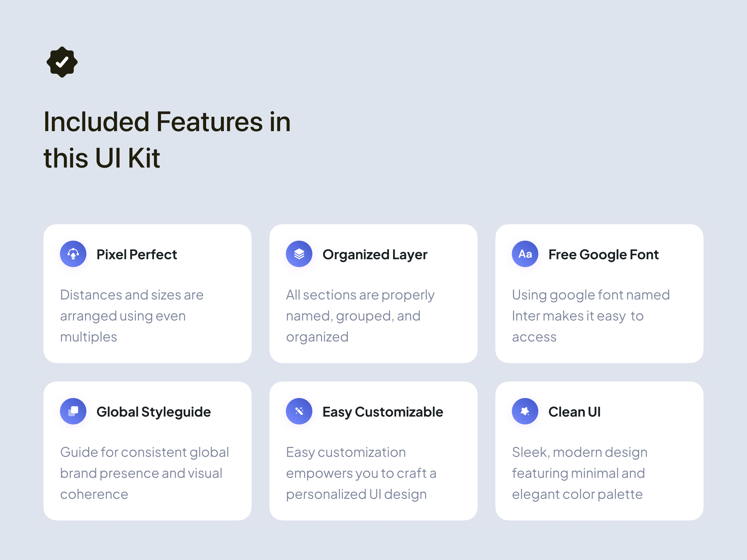Click the 'Guide for consistent global' description

tap(144, 473)
